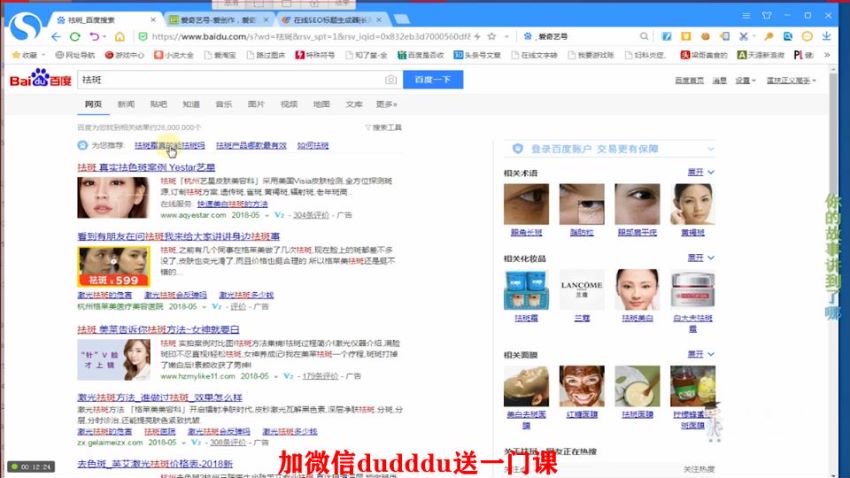Screen dimensions: 850x478
Task: Open the skin/shirt icon in title bar
Action: [x=767, y=16]
